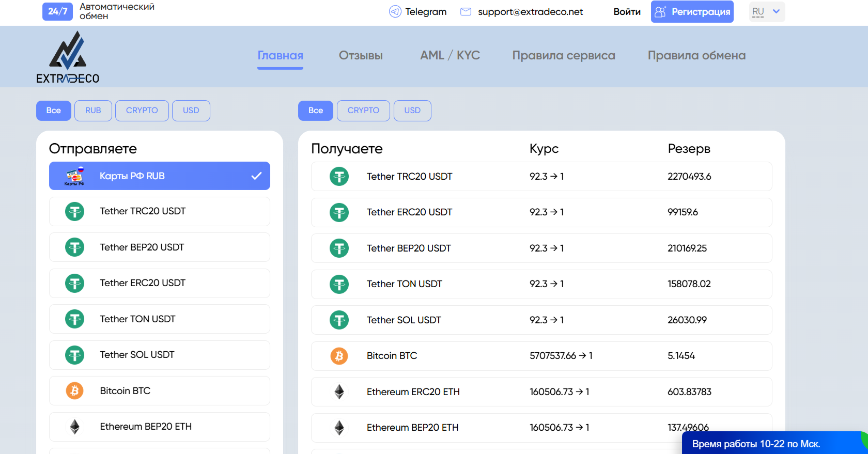Click Tether ERC20 icon in Отправляете list
Viewport: 868px width, 454px height.
(x=75, y=283)
